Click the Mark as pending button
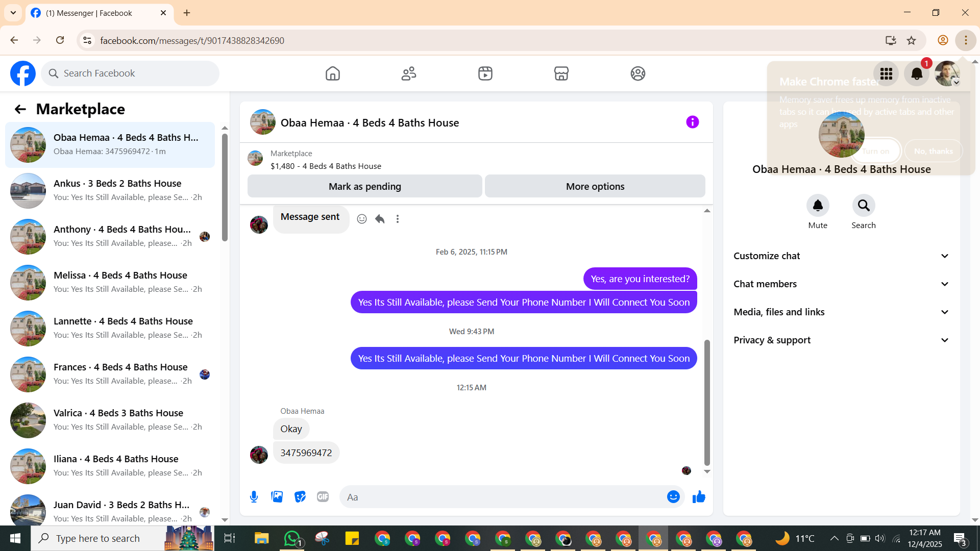 (364, 186)
